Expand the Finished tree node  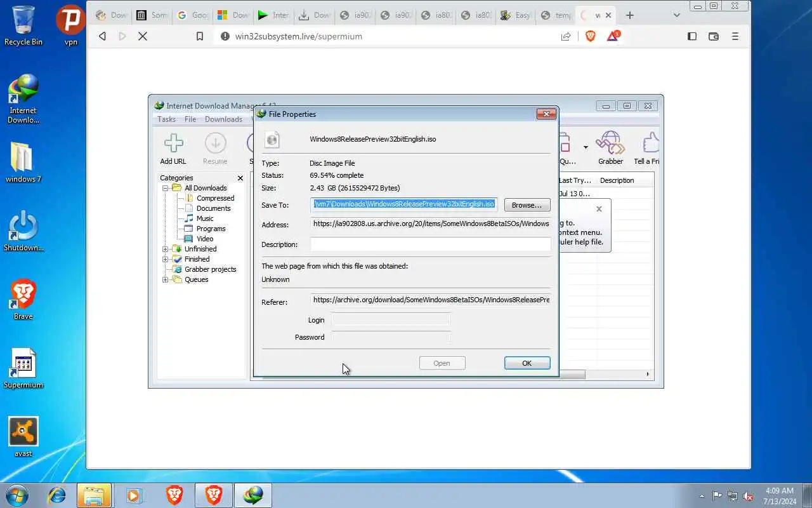(165, 259)
